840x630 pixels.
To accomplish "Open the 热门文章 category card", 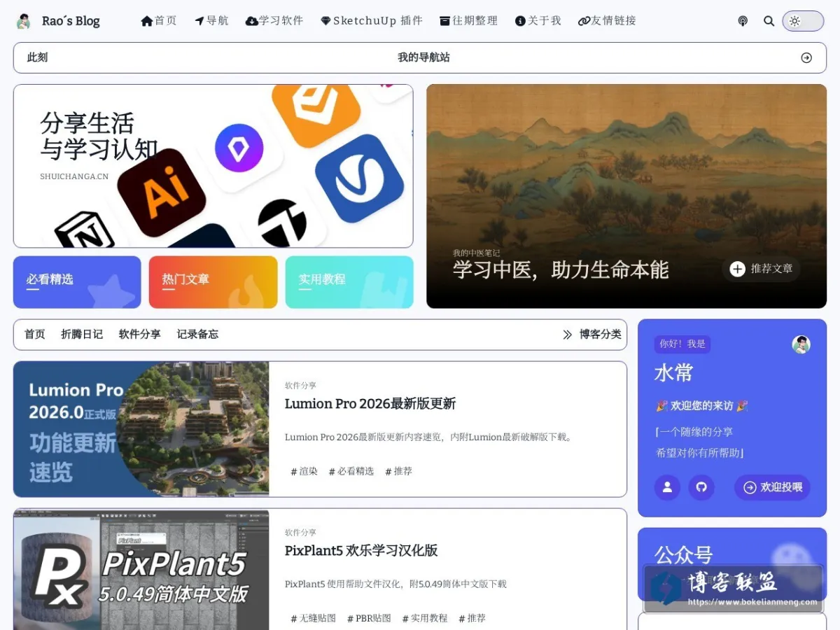I will [213, 282].
